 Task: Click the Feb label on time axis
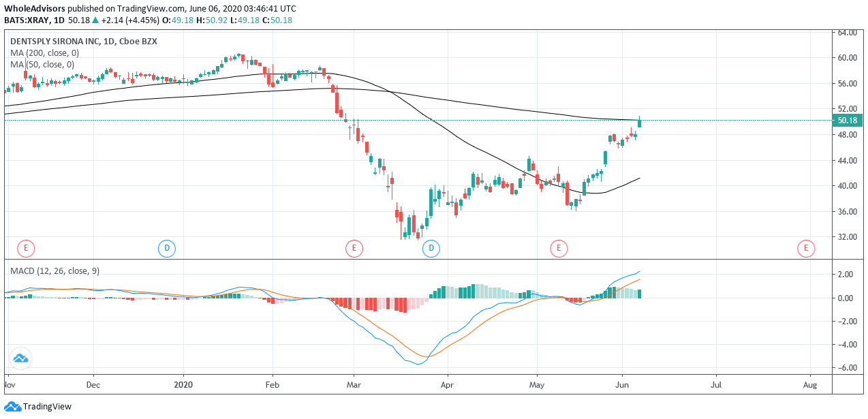tap(273, 384)
